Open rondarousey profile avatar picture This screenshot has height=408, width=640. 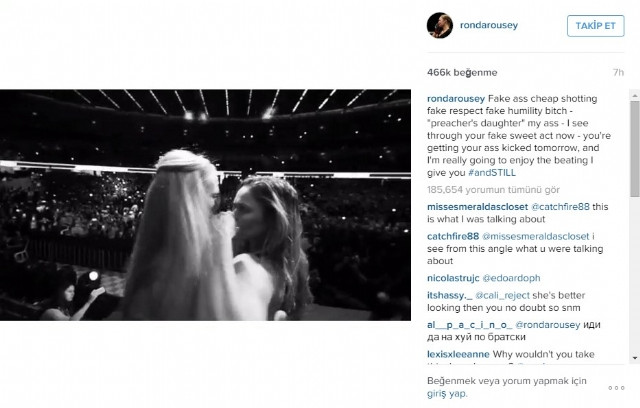tap(440, 25)
